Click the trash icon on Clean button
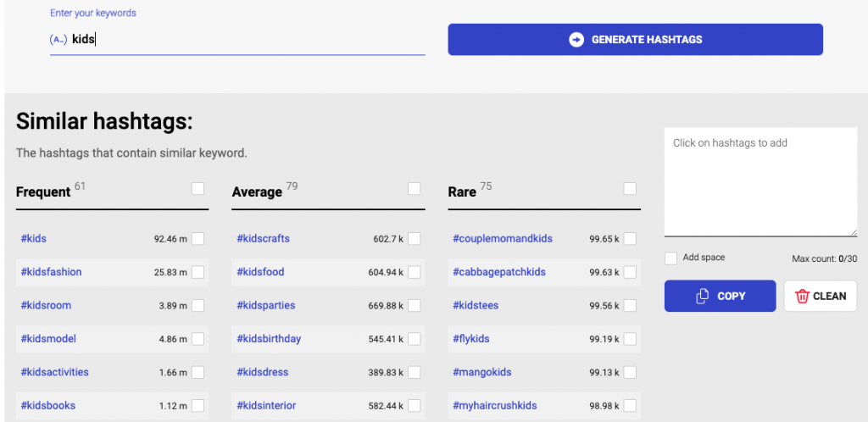Viewport: 868px width, 422px height. (x=802, y=297)
